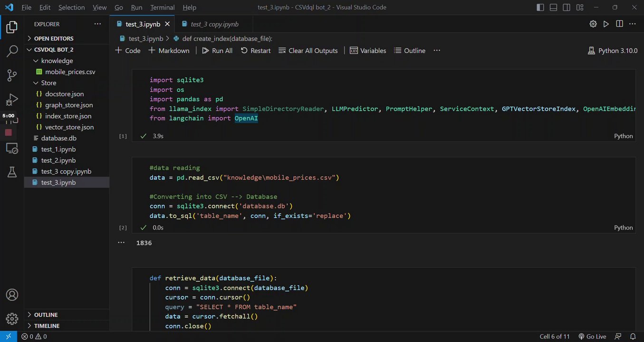This screenshot has width=644, height=342.
Task: Open more actions in editor title bar
Action: click(633, 24)
